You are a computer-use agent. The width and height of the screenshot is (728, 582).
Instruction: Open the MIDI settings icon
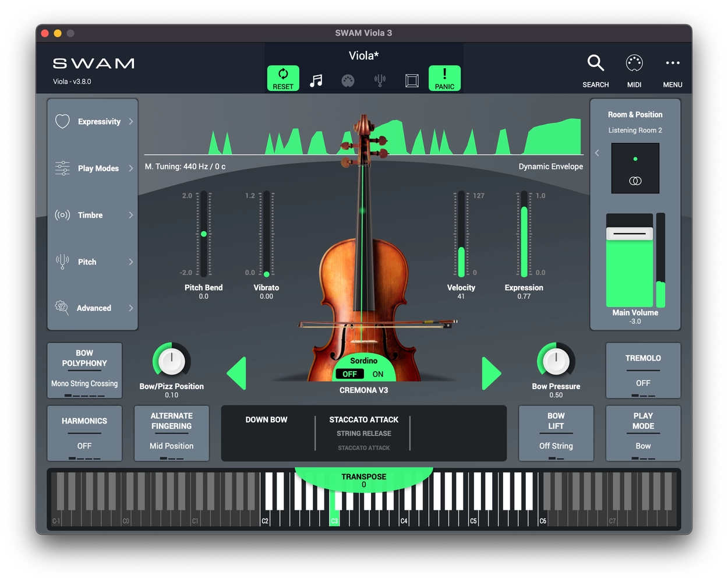(634, 62)
